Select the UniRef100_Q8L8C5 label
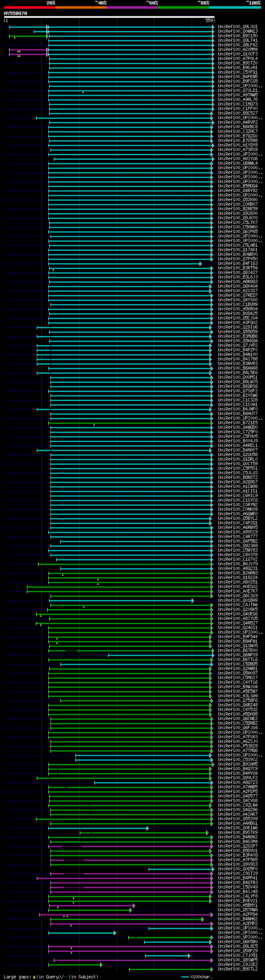Image resolution: width=265 pixels, height=980 pixels. click(238, 946)
